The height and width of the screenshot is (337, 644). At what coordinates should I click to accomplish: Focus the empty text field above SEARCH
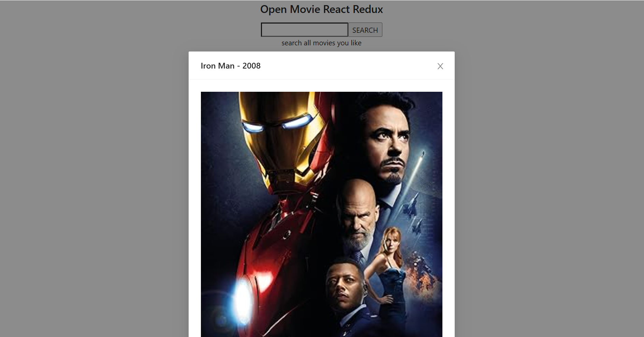(304, 30)
